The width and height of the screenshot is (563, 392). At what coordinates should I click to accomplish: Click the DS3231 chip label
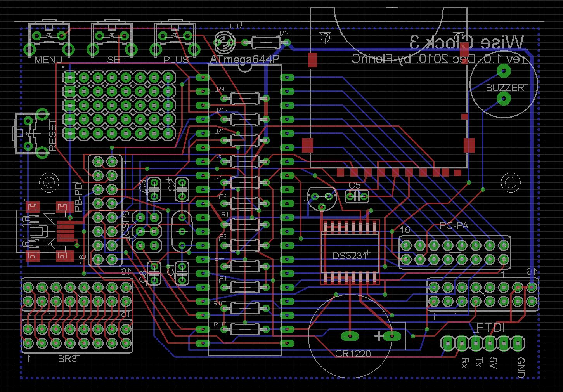349,256
